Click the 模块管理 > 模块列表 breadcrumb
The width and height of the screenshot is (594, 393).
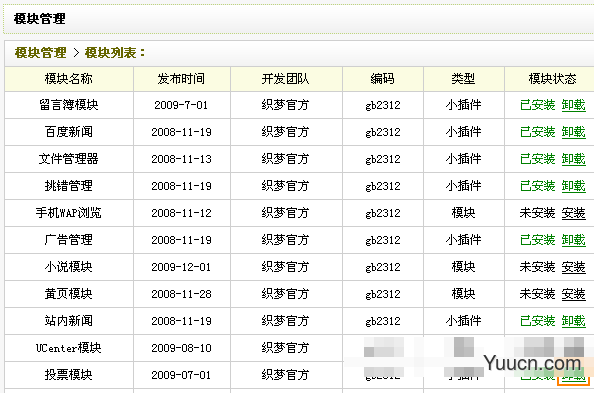[x=80, y=53]
